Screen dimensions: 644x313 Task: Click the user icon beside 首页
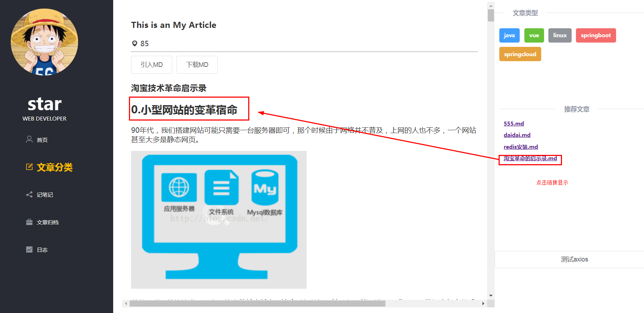click(29, 139)
